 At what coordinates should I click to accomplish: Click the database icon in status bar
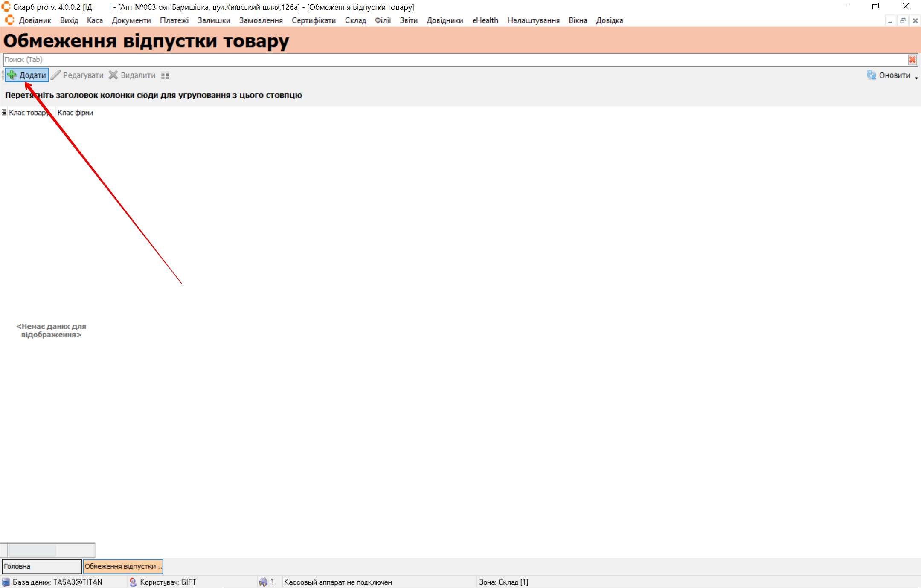pyautogui.click(x=6, y=582)
